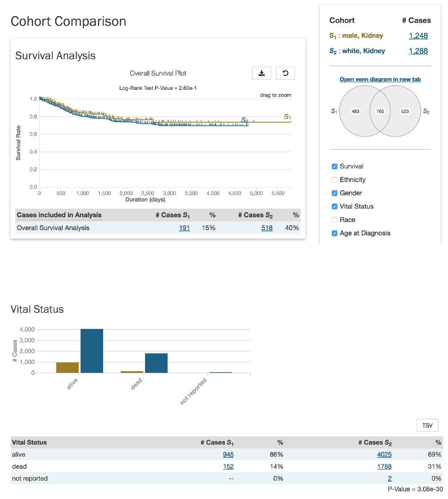The height and width of the screenshot is (499, 448).
Task: Open the 1,288 cases link for S2
Action: (x=418, y=51)
